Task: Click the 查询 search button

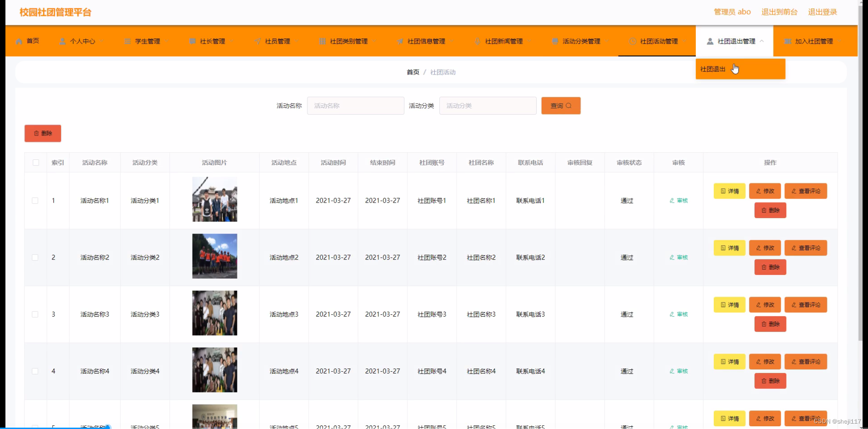Action: pos(561,105)
